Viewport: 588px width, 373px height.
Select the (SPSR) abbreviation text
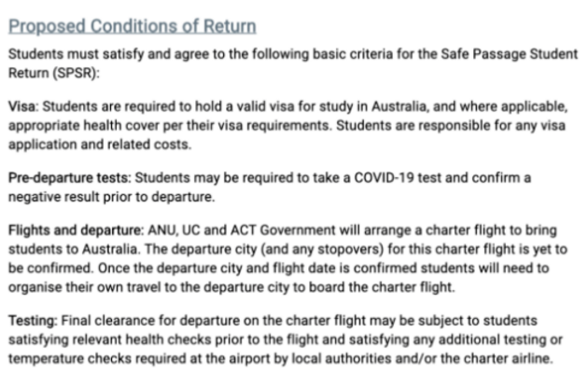pyautogui.click(x=71, y=73)
